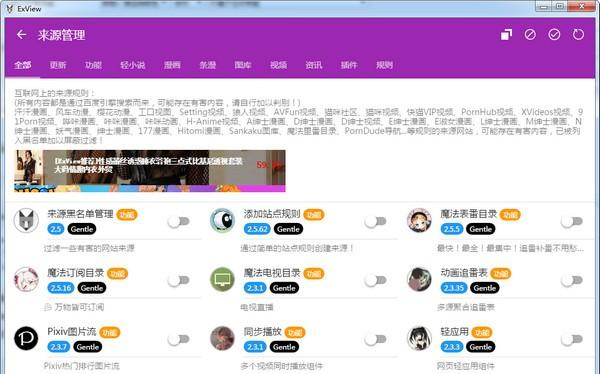Open the 魔法订阅目录 title
Image resolution: width=600 pixels, height=374 pixels.
click(x=76, y=273)
